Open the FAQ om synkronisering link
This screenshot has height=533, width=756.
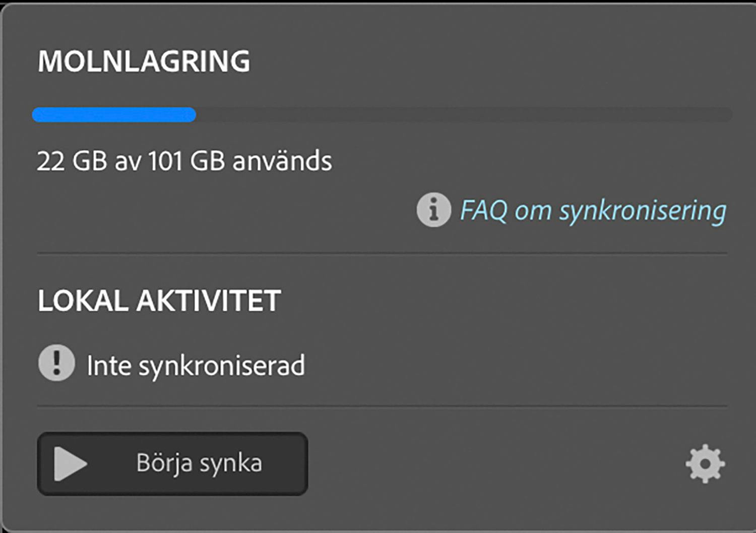click(x=593, y=211)
